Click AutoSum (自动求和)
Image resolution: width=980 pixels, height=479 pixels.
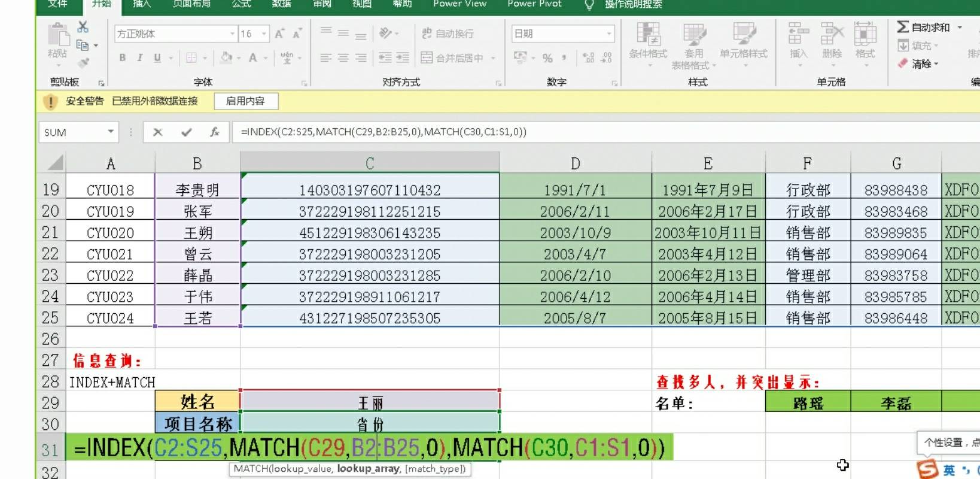tap(923, 27)
